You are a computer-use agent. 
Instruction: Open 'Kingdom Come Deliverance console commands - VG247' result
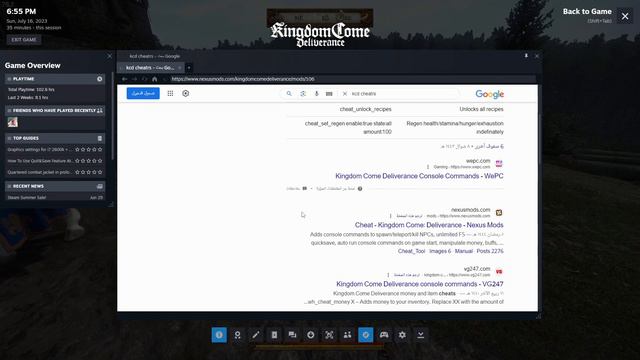(x=420, y=284)
